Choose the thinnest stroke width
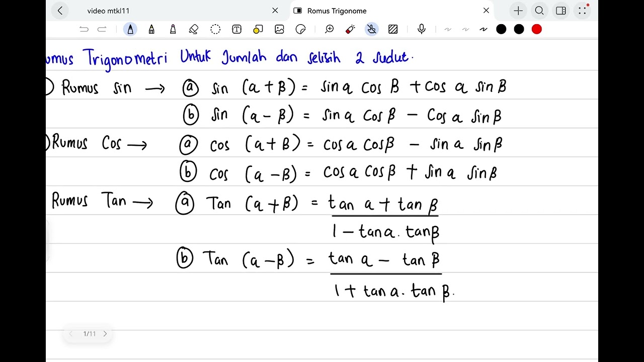The width and height of the screenshot is (644, 362). (x=448, y=30)
